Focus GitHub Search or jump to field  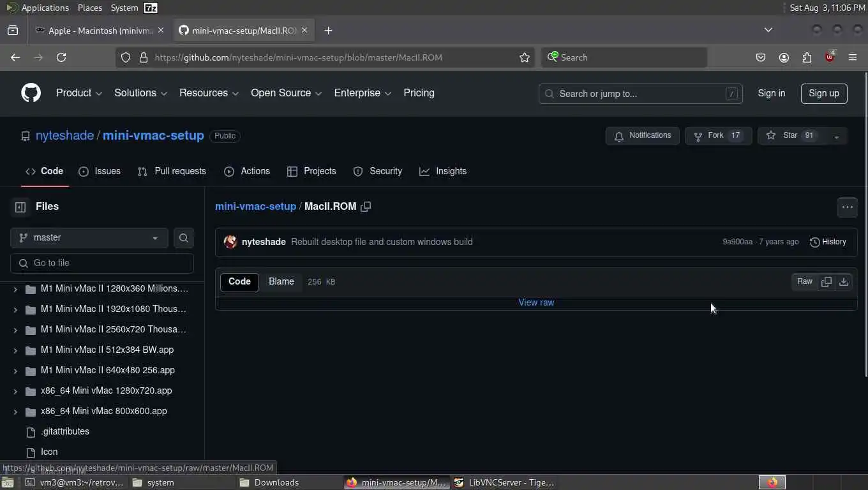pyautogui.click(x=640, y=93)
